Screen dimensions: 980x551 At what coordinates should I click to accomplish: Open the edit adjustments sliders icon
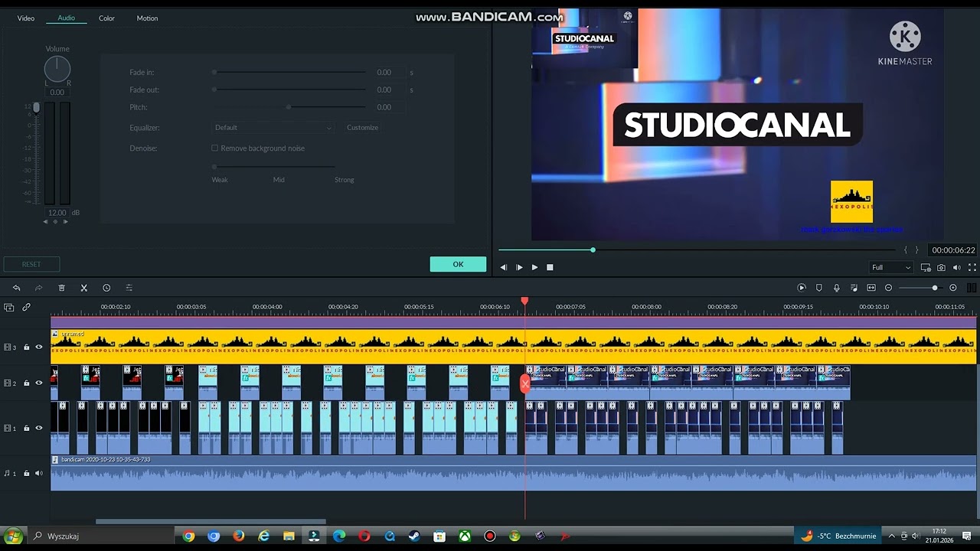click(129, 288)
